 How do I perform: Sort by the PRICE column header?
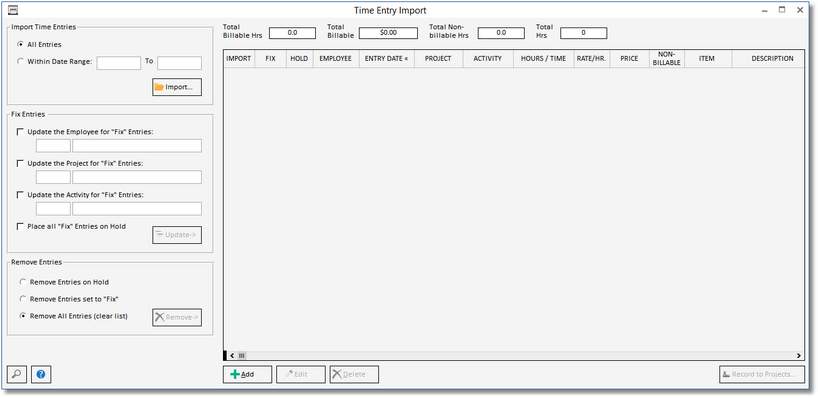pos(629,58)
